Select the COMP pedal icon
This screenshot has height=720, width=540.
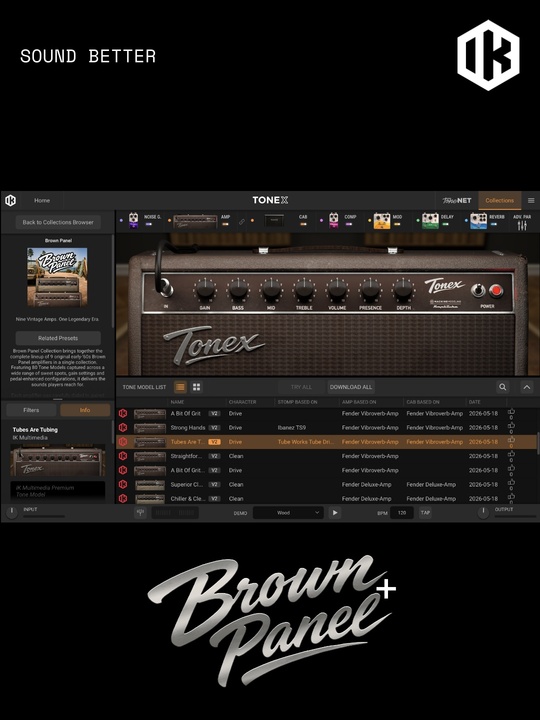point(334,220)
